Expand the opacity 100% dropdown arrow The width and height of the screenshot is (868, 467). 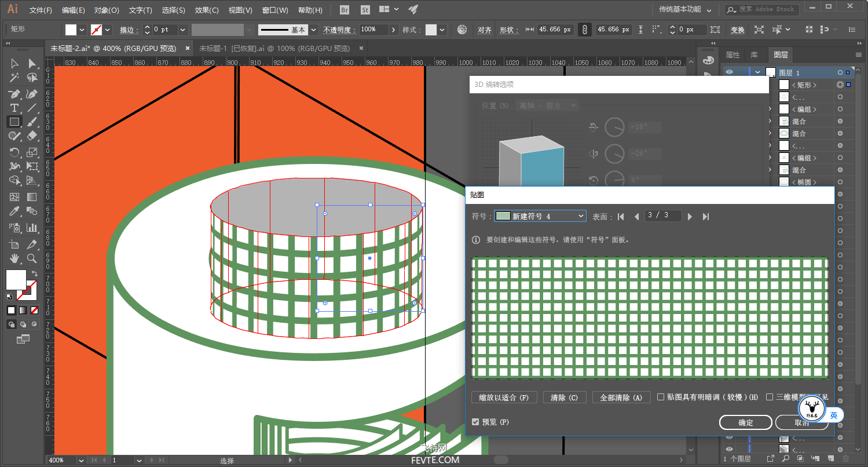(x=394, y=30)
